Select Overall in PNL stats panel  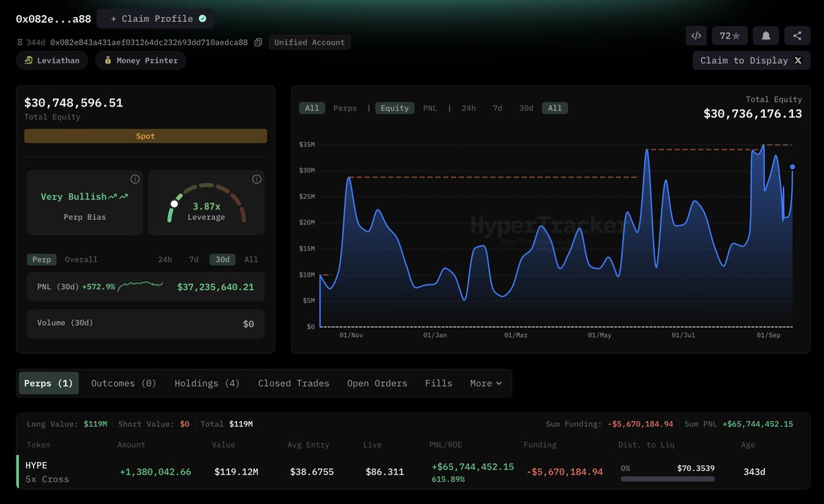click(81, 260)
